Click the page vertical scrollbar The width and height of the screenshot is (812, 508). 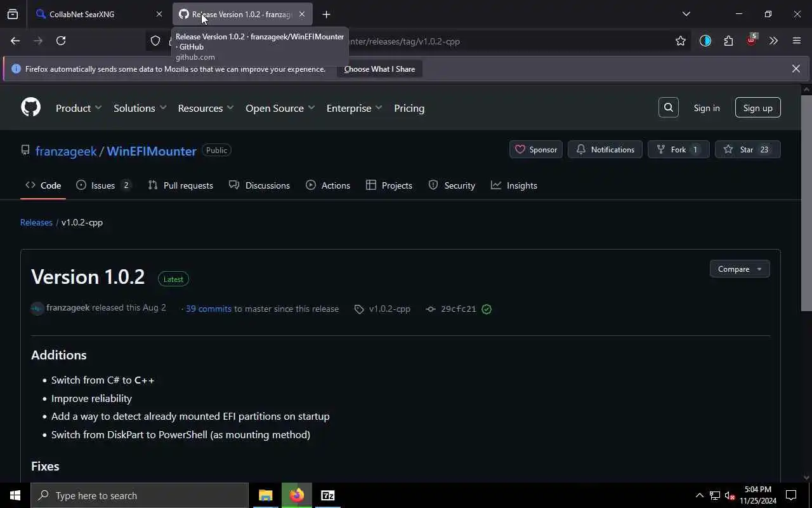tap(806, 203)
